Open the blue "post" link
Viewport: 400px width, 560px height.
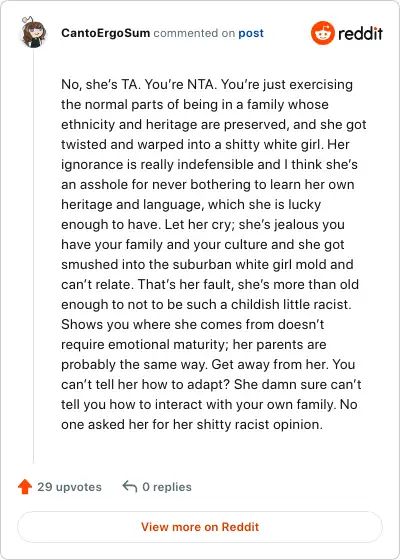[x=251, y=33]
